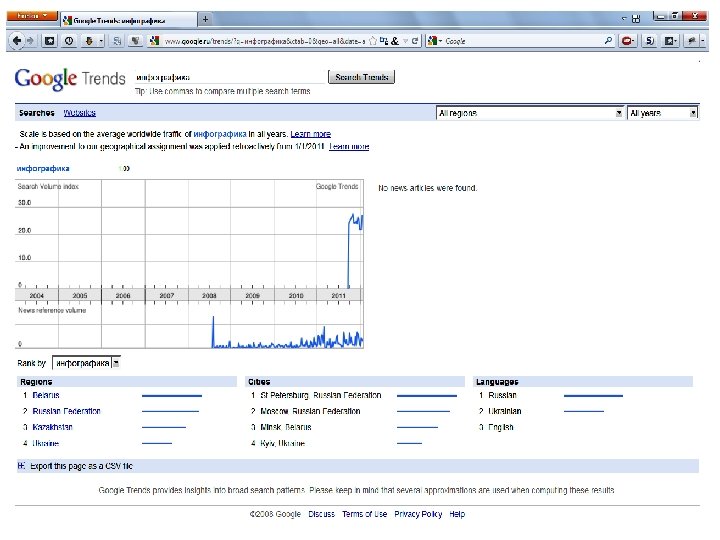Click the Trends search term input field
This screenshot has height=540, width=720.
[x=230, y=77]
